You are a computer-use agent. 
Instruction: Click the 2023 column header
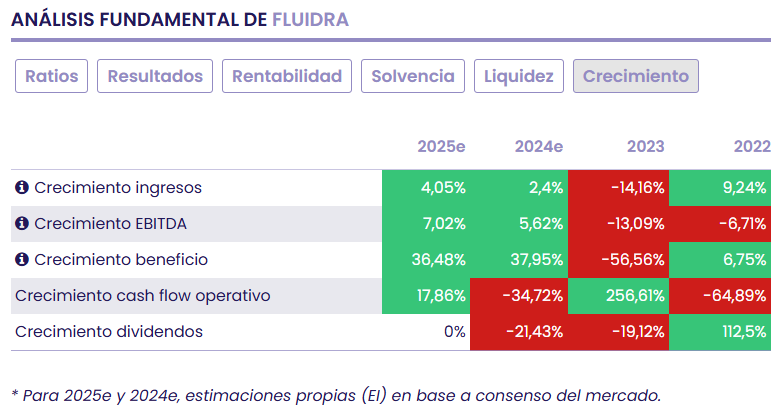(645, 147)
